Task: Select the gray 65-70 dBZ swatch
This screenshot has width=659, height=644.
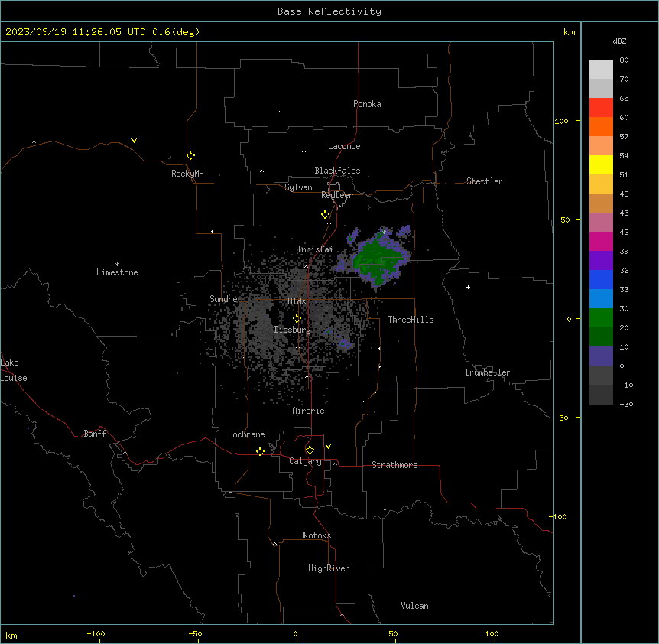Action: 601,88
